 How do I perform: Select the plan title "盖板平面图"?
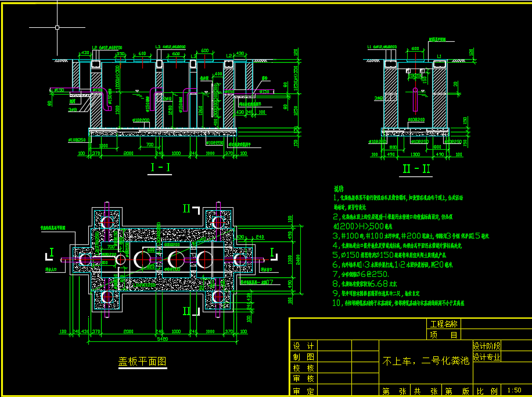point(142,362)
